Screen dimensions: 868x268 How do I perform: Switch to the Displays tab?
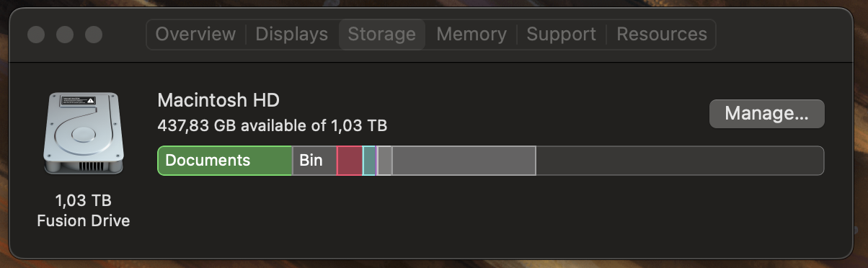291,34
